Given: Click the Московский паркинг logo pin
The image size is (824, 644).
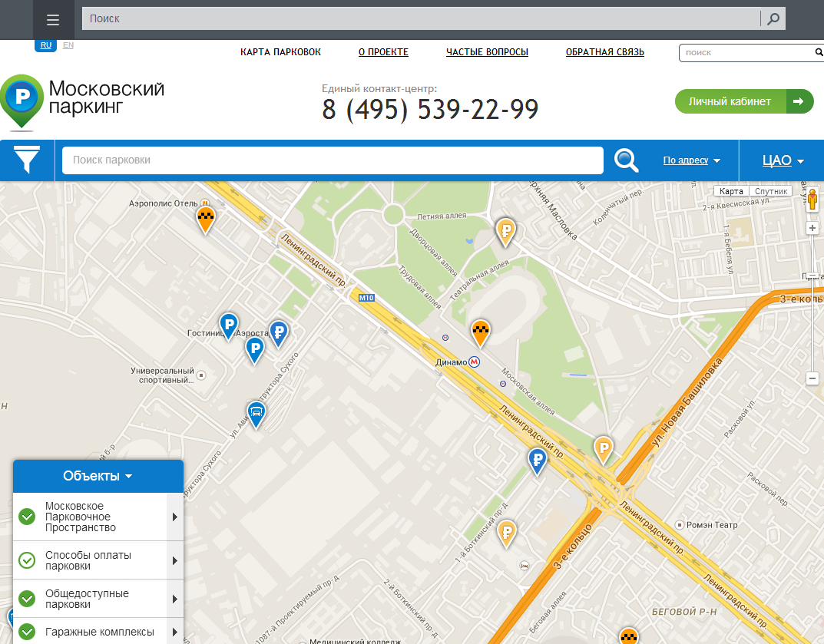Looking at the screenshot, I should pyautogui.click(x=22, y=102).
